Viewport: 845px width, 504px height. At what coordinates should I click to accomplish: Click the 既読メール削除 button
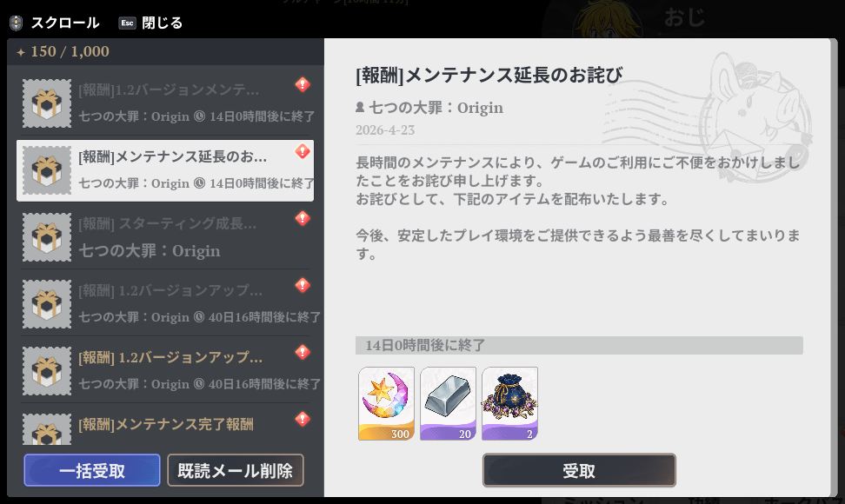236,471
